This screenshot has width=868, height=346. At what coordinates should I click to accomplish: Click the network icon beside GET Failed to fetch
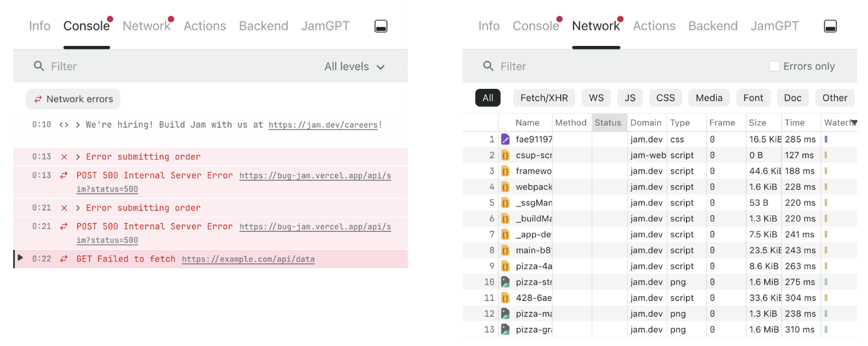(x=64, y=259)
